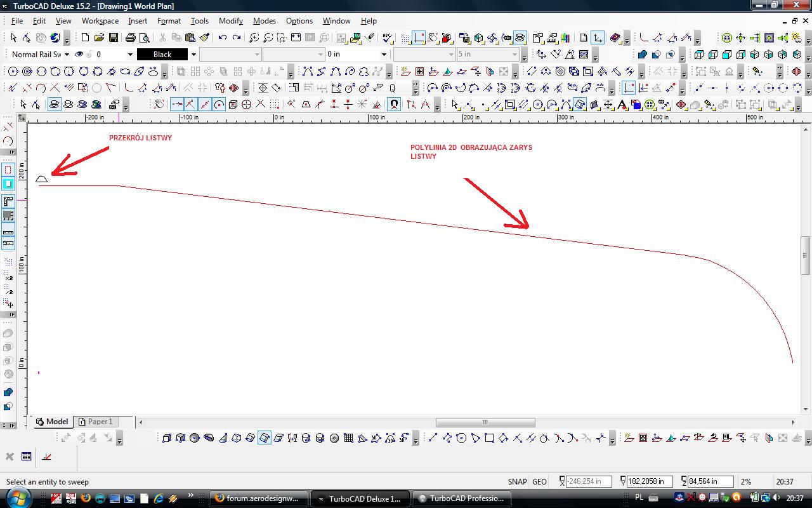Open the layer '0' dropdown list

pos(130,55)
